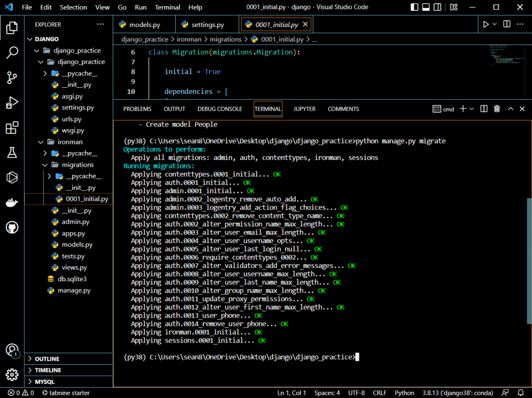Add a new terminal with plus icon

463,109
